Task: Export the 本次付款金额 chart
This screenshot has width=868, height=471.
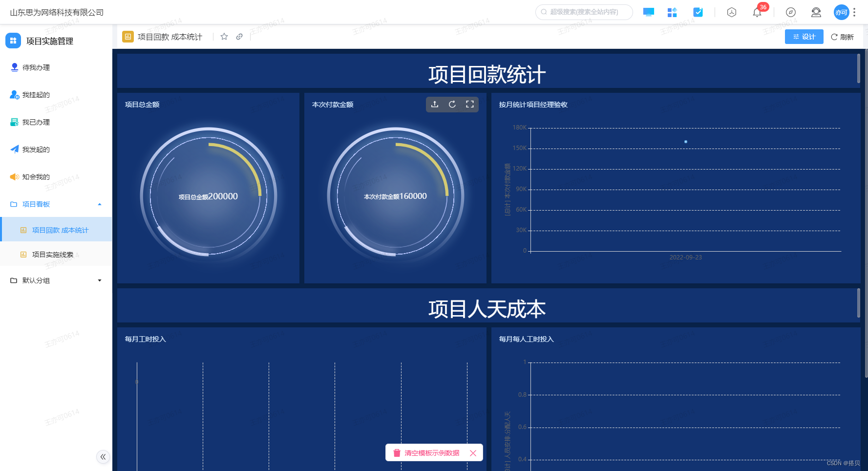Action: [435, 104]
